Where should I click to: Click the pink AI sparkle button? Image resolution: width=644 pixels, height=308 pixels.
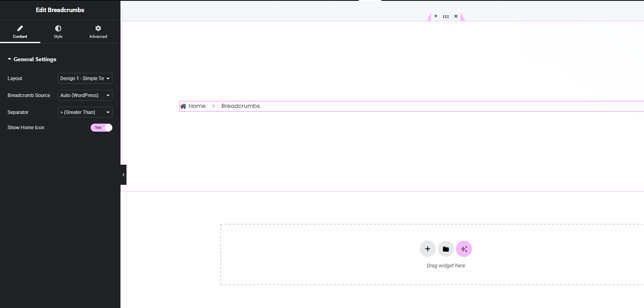tap(464, 249)
